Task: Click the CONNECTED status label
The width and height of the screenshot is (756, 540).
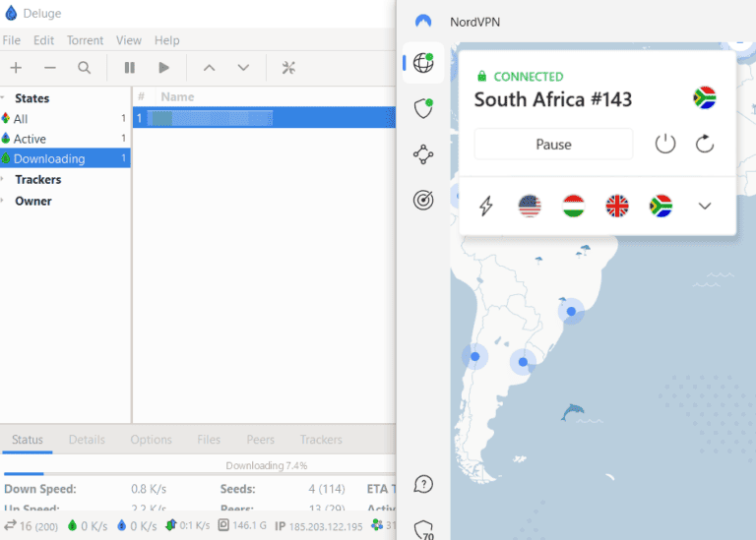Action: click(529, 77)
